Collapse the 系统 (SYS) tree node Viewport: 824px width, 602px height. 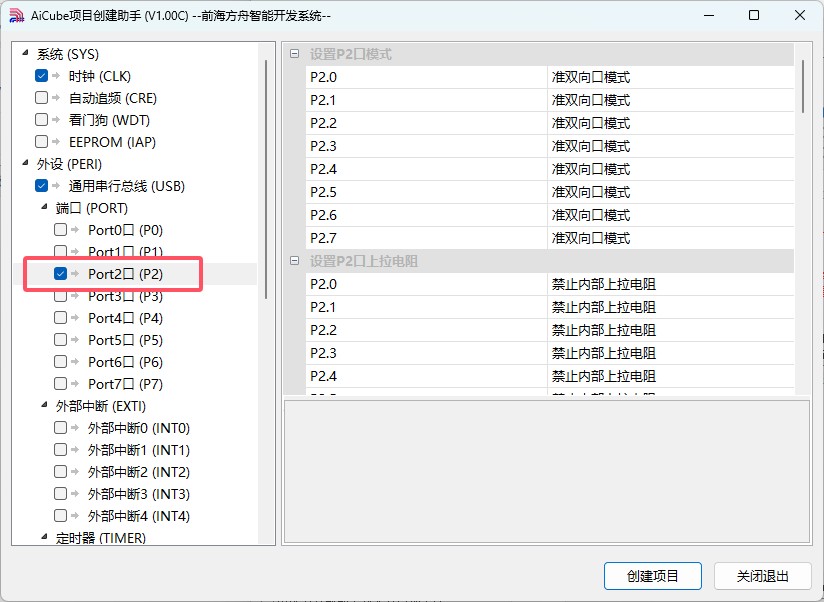pyautogui.click(x=25, y=53)
